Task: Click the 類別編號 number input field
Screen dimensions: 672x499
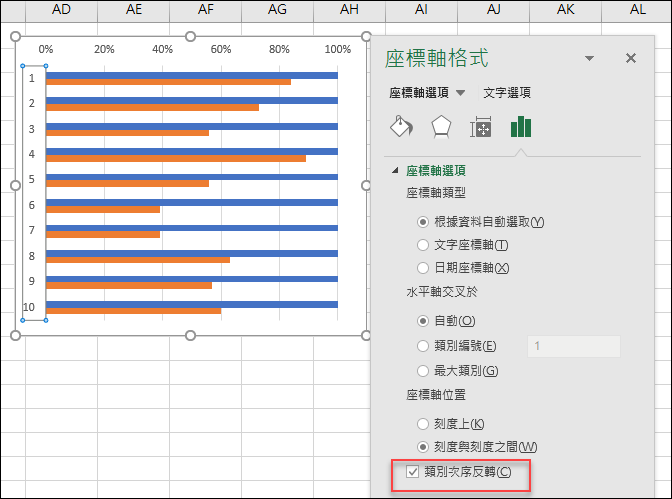Action: (573, 346)
